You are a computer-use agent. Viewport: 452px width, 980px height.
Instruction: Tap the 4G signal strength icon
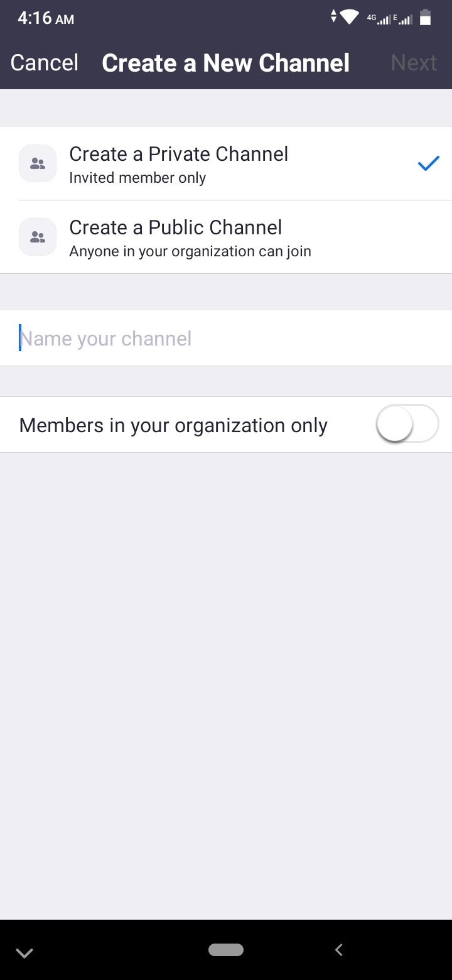coord(379,19)
